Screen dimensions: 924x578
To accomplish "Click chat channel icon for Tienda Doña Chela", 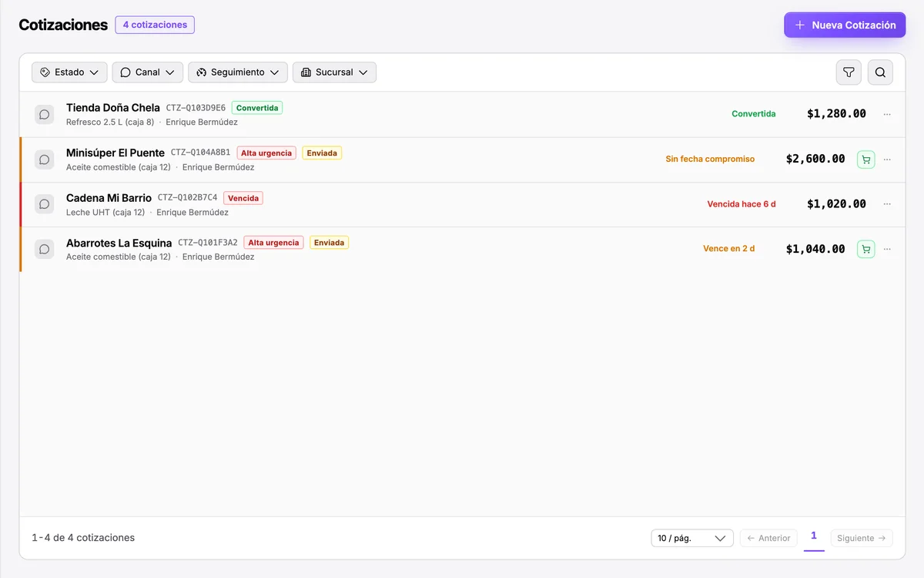I will 45,114.
